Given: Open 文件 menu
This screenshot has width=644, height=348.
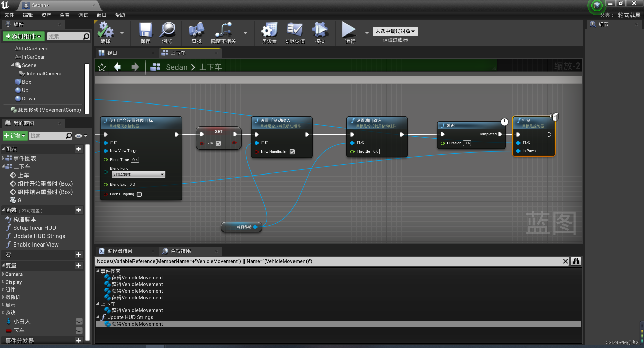Looking at the screenshot, I should point(9,15).
